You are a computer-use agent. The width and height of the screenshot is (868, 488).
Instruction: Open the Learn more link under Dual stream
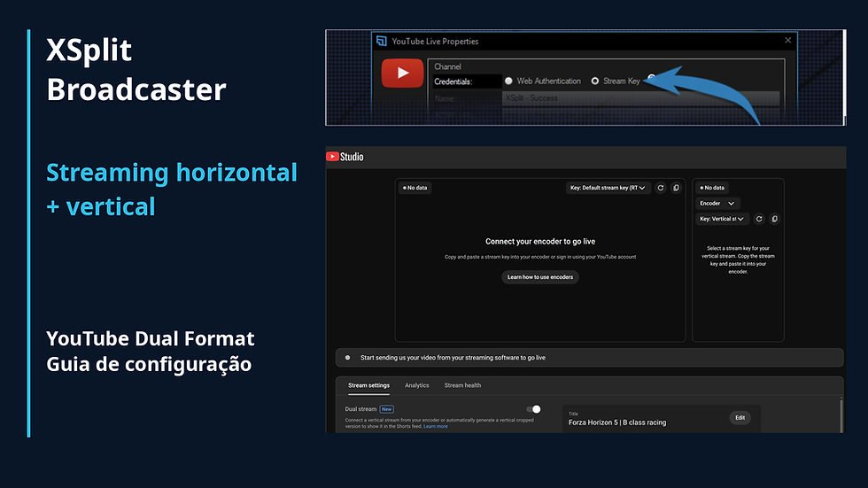(x=436, y=427)
